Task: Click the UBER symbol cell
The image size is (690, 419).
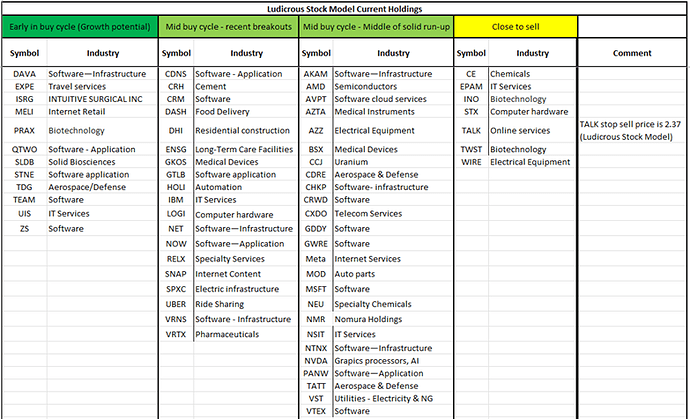Action: (x=176, y=304)
